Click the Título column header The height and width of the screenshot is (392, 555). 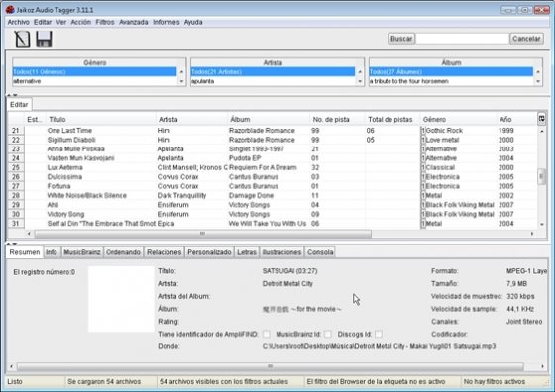pyautogui.click(x=101, y=119)
